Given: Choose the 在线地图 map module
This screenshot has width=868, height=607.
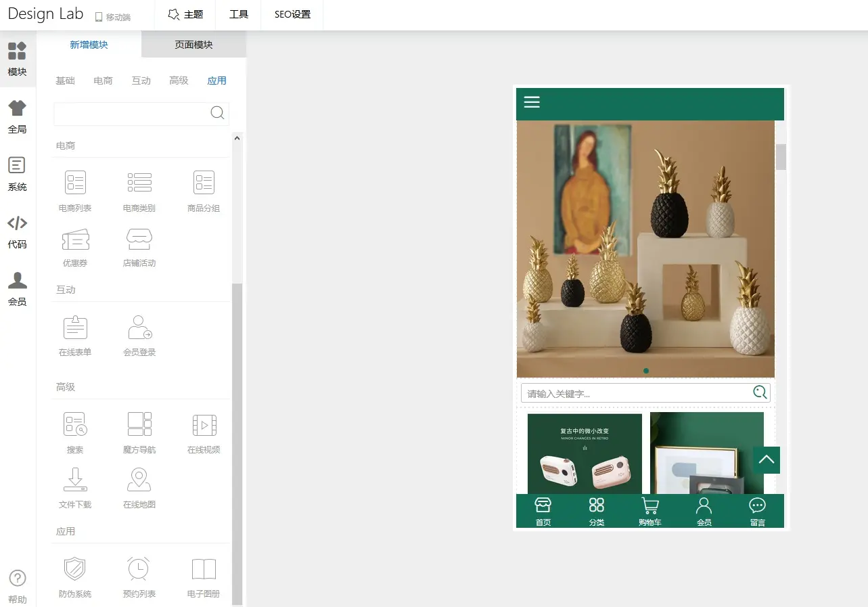Looking at the screenshot, I should 139,480.
